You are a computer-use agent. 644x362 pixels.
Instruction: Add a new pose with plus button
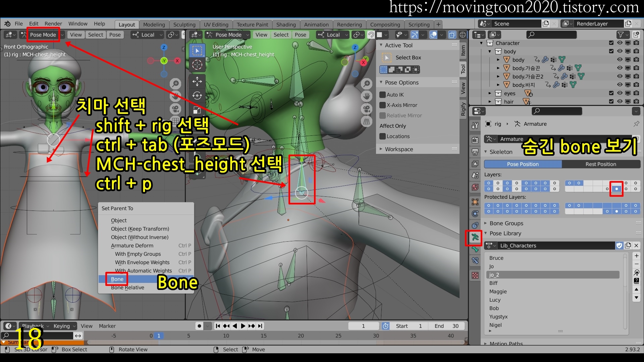coord(636,256)
